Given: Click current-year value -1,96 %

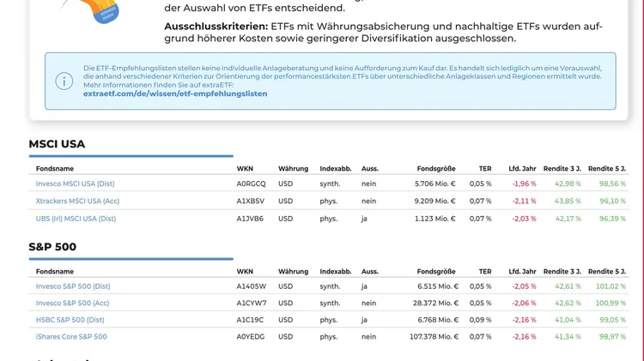Looking at the screenshot, I should coord(524,184).
